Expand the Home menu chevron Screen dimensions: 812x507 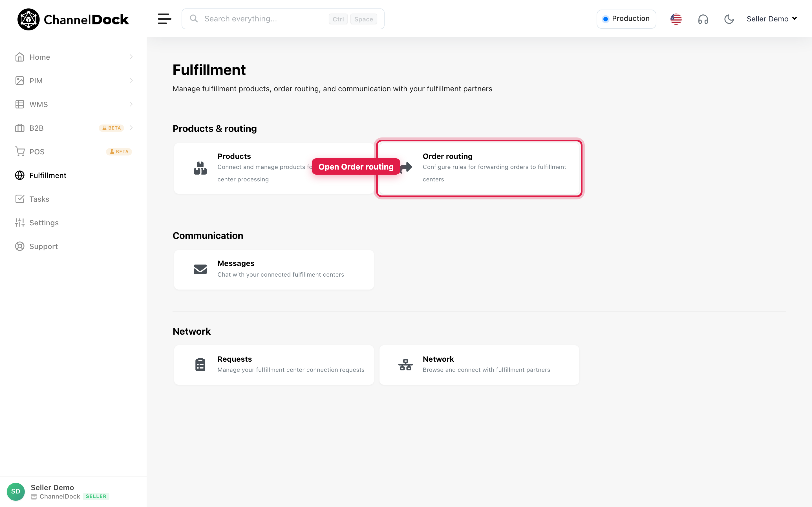131,57
